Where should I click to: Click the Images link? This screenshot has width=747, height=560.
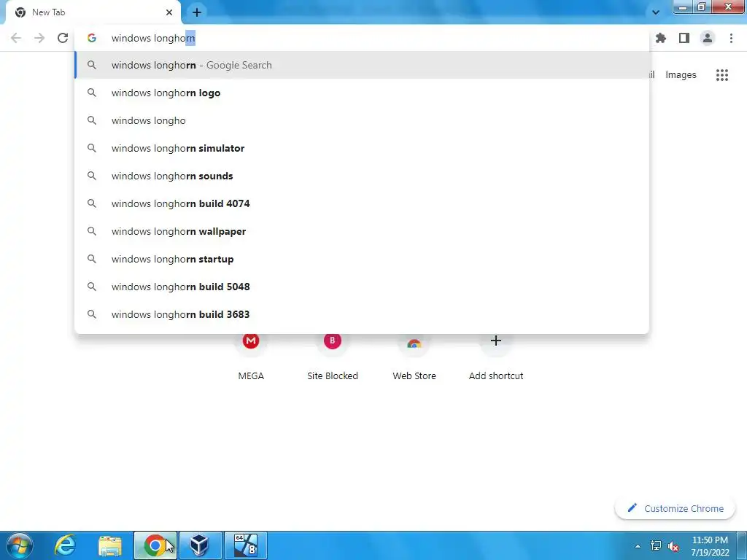[x=681, y=75]
